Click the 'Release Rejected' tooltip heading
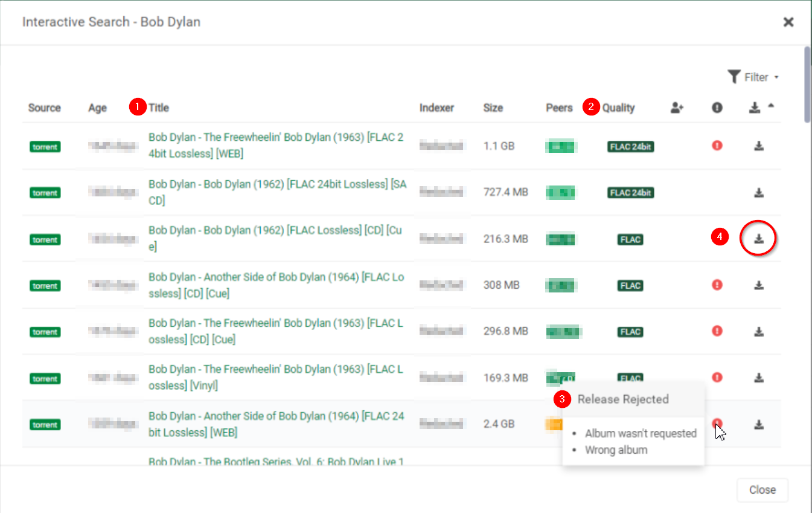The image size is (812, 513). point(623,399)
